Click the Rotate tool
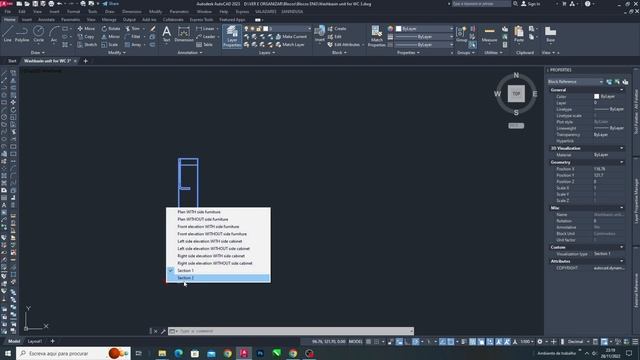This screenshot has height=360, width=640. [x=111, y=29]
